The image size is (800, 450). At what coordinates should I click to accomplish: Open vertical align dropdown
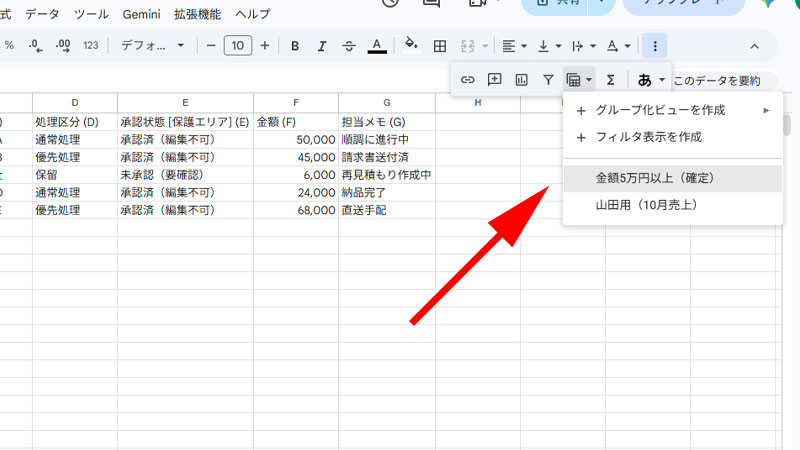tap(549, 46)
